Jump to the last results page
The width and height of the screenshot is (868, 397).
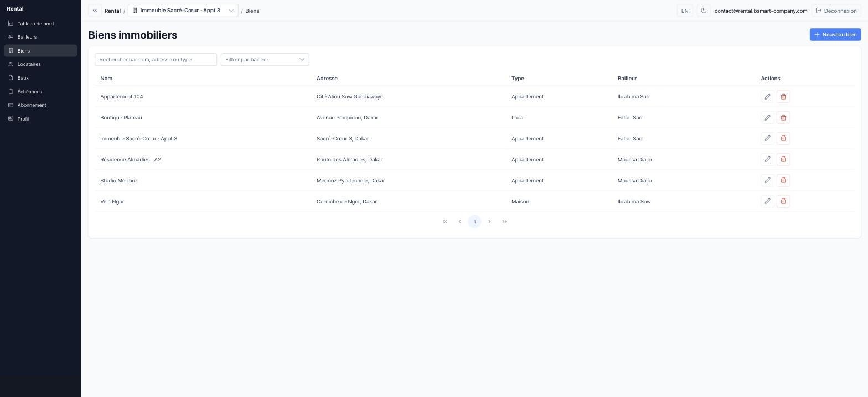pyautogui.click(x=504, y=222)
